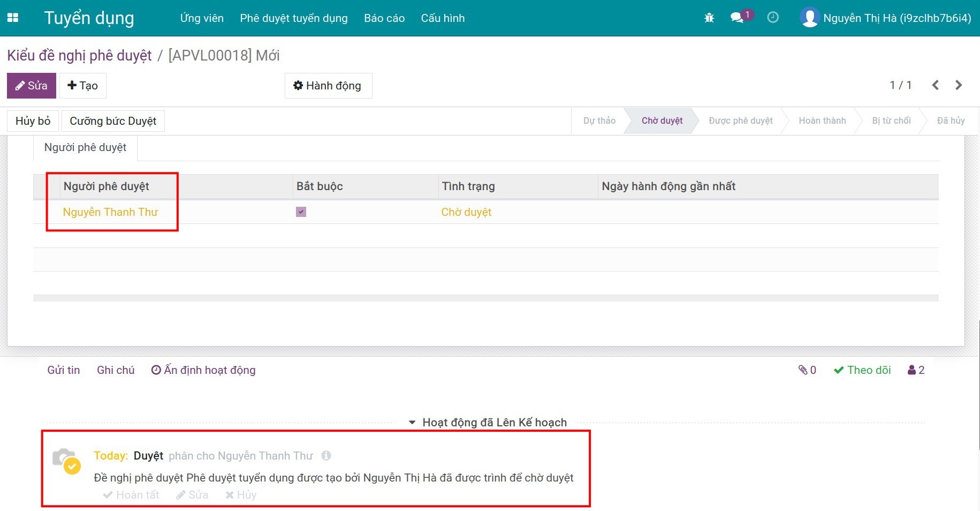
Task: Click info icon beside Nguyễn Thanh Thư
Action: point(326,456)
